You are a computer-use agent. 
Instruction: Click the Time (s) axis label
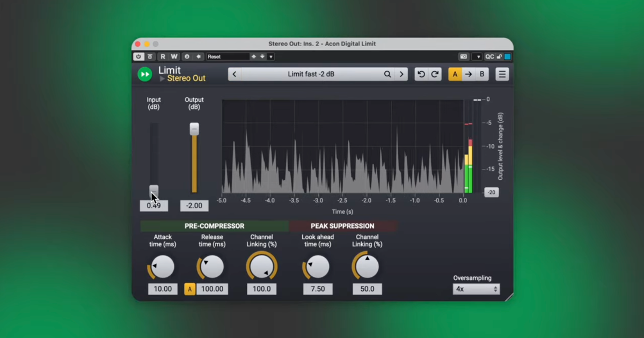coord(342,212)
